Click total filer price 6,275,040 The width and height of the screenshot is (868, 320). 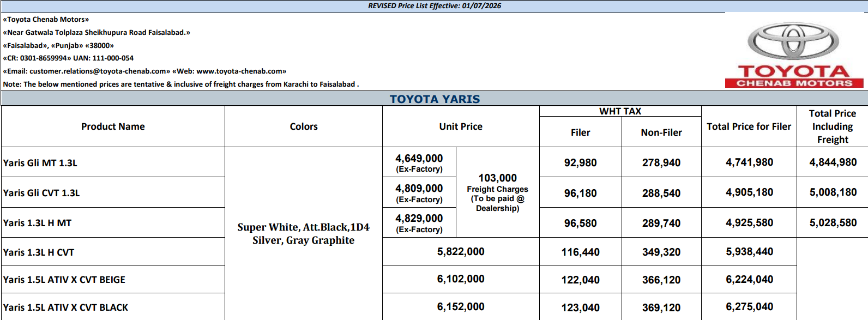coord(749,307)
